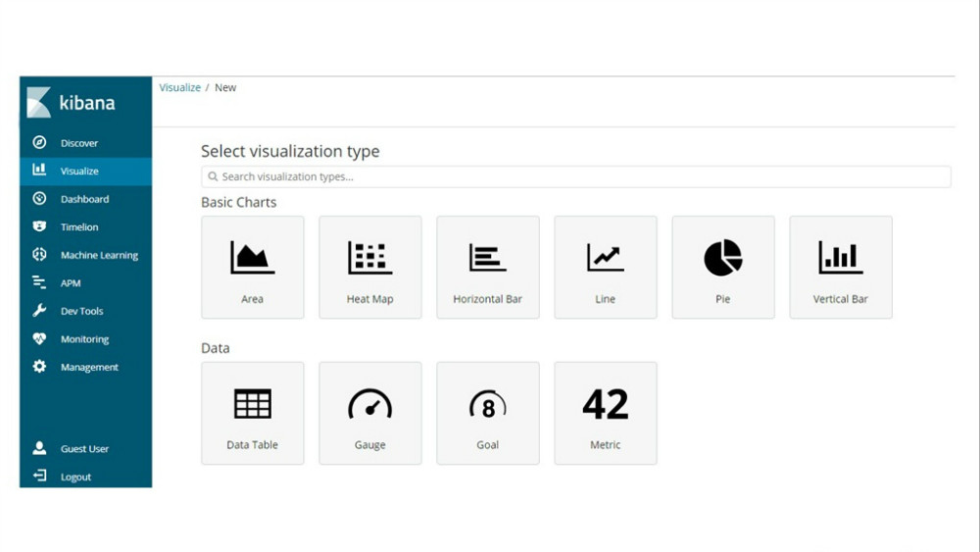Click the Logout arrow icon
The height and width of the screenshot is (552, 980).
point(39,476)
